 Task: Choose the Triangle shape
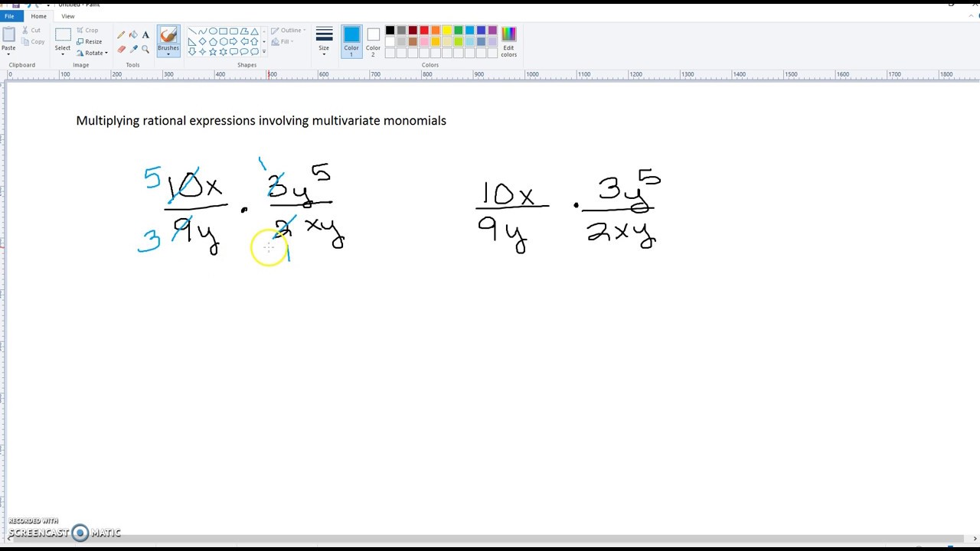point(255,31)
